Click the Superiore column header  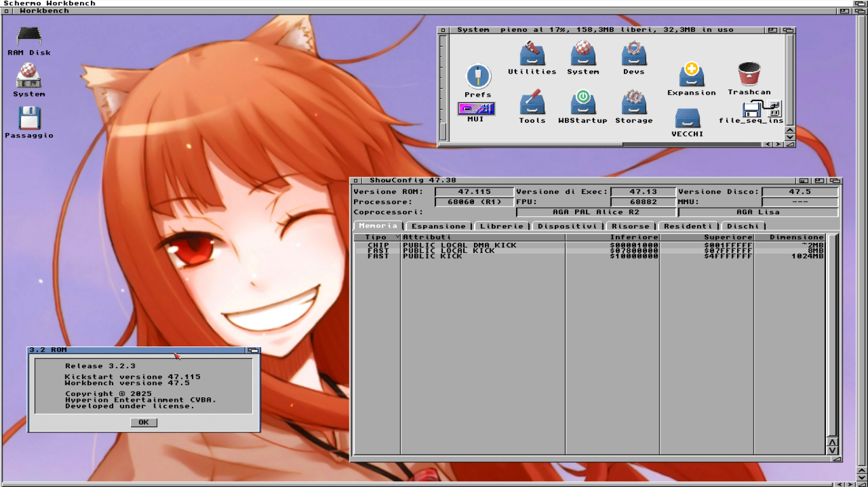[707, 237]
